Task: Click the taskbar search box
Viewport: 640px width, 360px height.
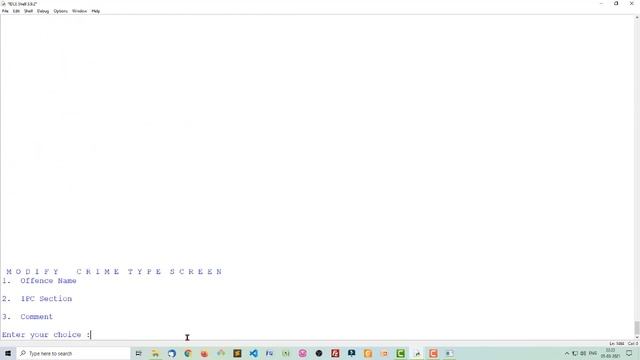Action: (x=73, y=353)
